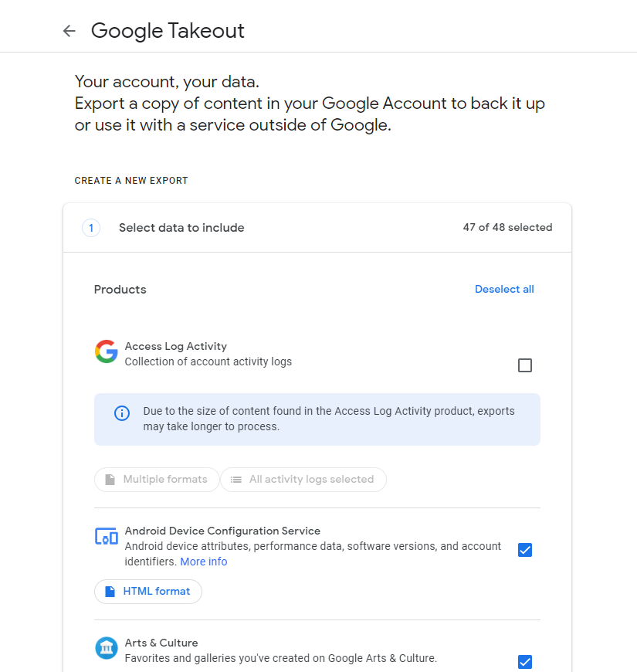Click the file icon in the Multiple formats button

pos(110,480)
